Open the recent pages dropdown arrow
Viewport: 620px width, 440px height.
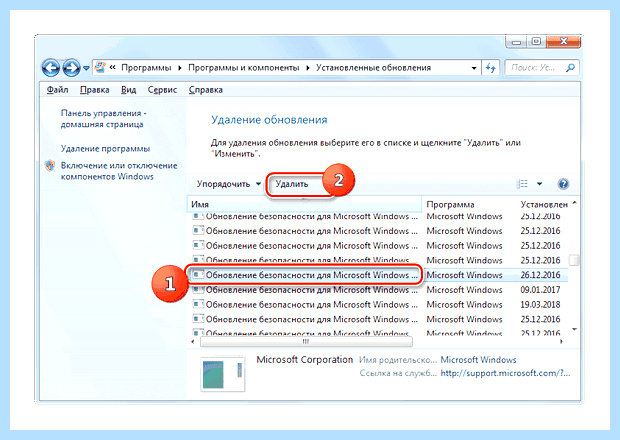(x=86, y=68)
